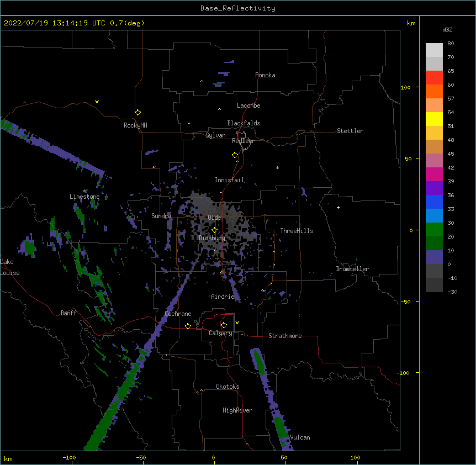Click the Airdrie label

pos(223,297)
